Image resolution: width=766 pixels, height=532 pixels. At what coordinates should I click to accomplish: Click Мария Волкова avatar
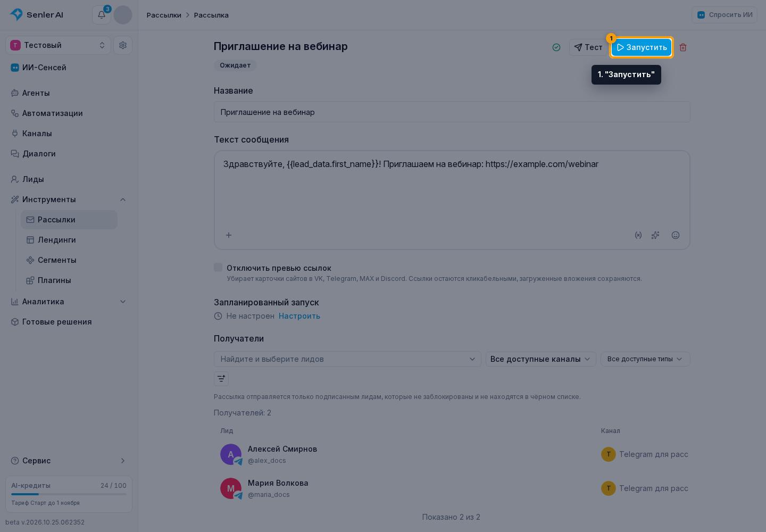point(231,488)
